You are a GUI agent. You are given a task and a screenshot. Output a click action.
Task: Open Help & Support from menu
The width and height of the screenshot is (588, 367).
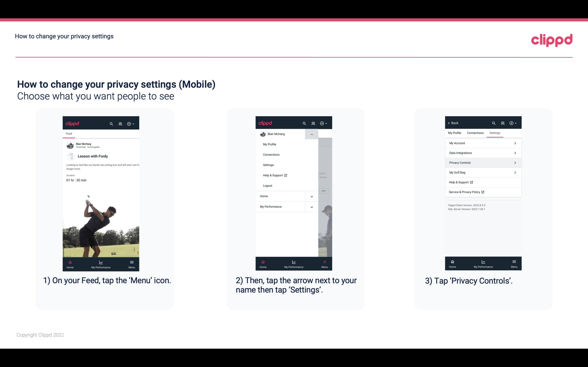click(274, 175)
